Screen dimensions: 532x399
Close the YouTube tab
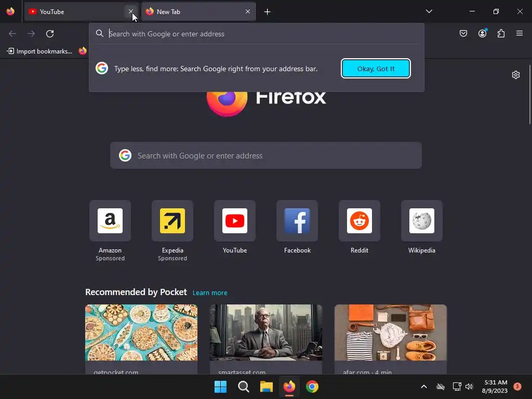pos(130,11)
